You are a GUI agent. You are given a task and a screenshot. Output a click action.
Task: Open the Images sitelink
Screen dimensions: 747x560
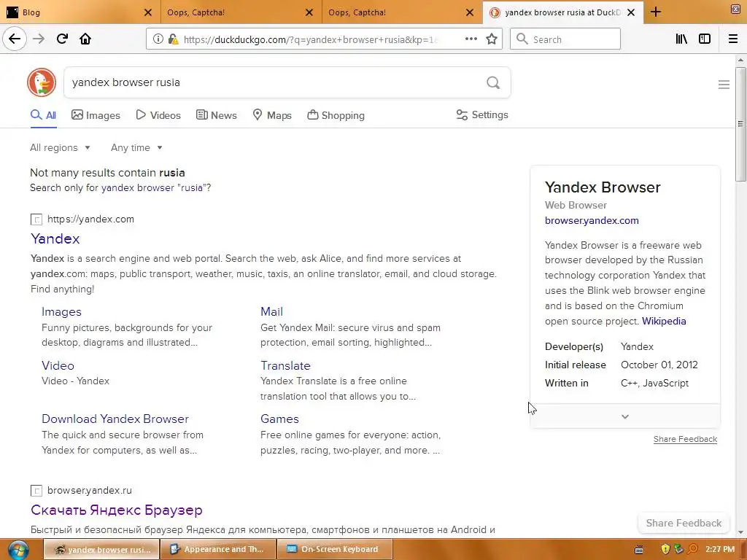(61, 311)
